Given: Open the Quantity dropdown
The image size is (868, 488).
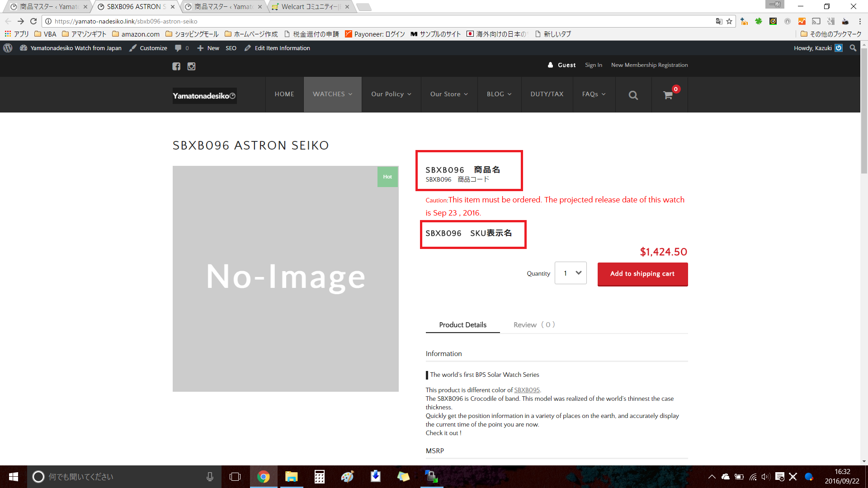Looking at the screenshot, I should coord(571,273).
